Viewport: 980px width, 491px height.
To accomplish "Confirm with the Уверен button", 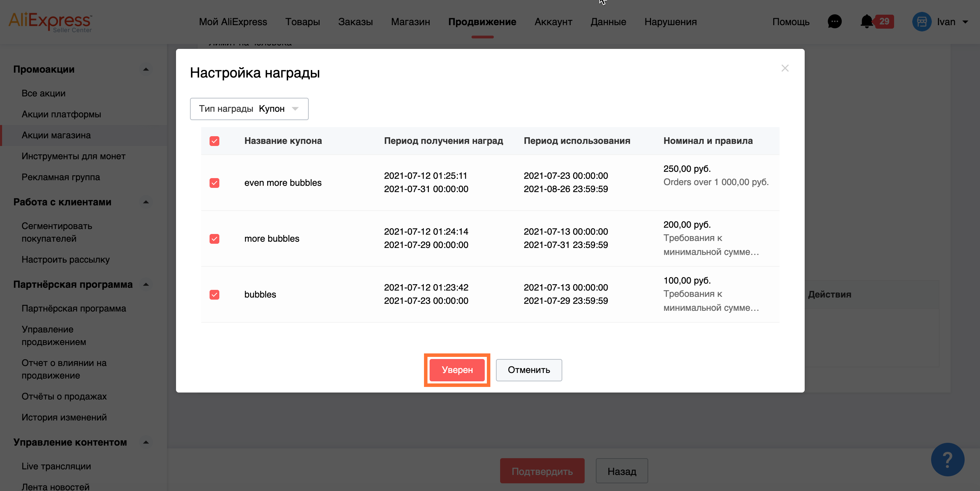I will [457, 370].
